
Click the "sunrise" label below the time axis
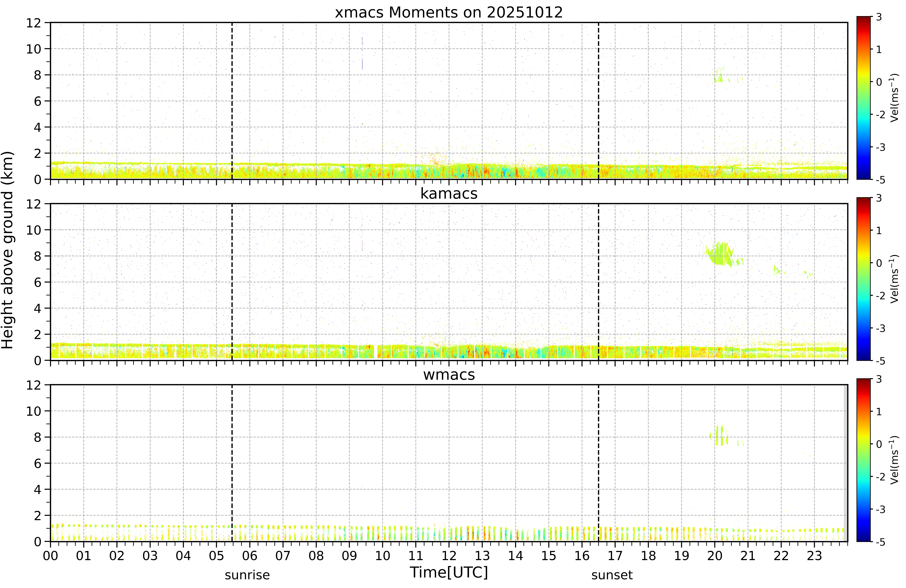[247, 575]
